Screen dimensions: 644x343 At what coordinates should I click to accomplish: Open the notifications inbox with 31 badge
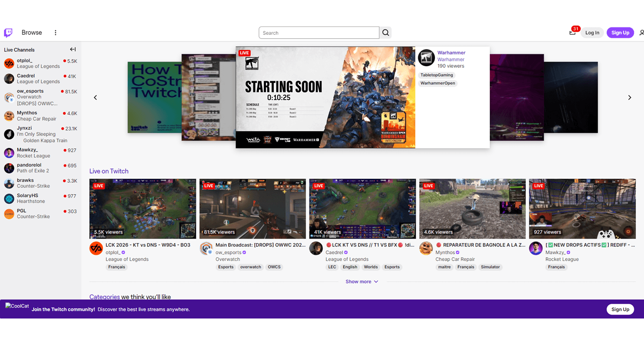[572, 32]
